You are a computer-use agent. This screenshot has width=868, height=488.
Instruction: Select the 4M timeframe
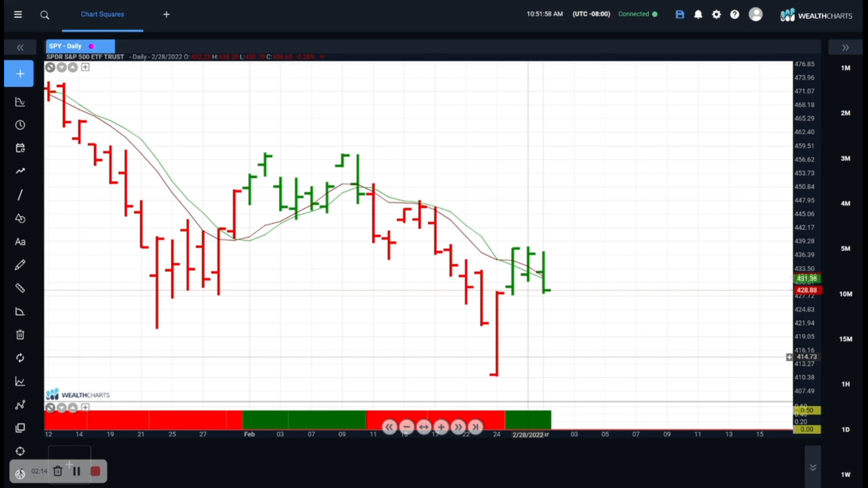coord(845,203)
